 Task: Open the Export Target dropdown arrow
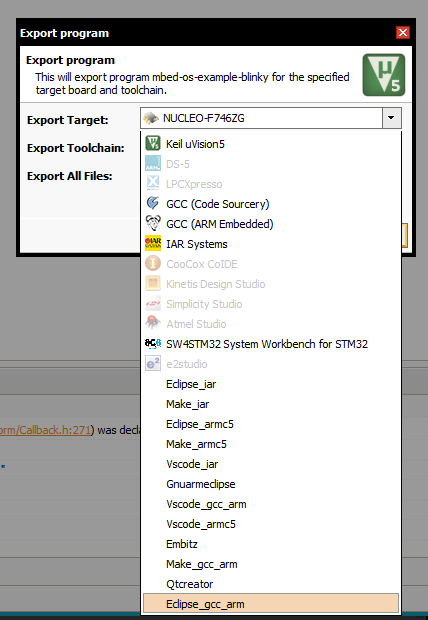coord(392,118)
